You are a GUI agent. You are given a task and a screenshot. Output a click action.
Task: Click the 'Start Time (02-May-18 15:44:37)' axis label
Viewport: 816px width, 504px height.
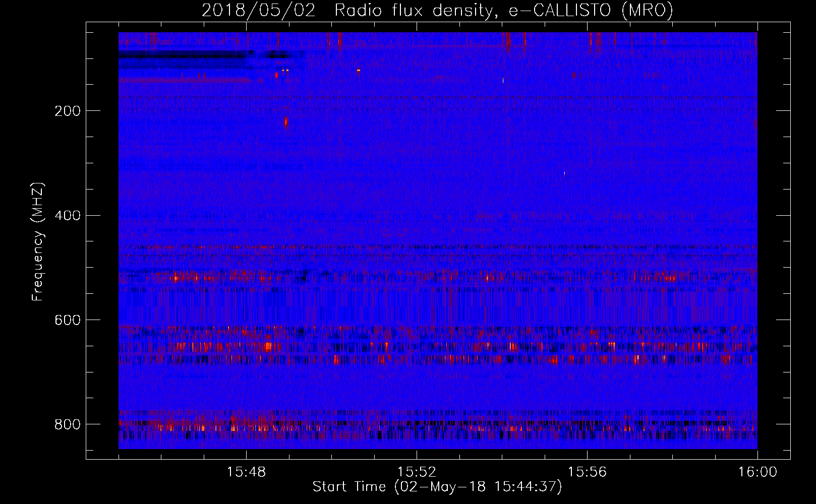pyautogui.click(x=437, y=487)
